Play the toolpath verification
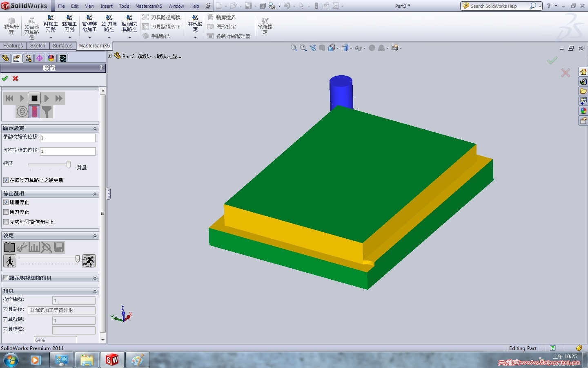Image resolution: width=588 pixels, height=368 pixels. (x=22, y=98)
